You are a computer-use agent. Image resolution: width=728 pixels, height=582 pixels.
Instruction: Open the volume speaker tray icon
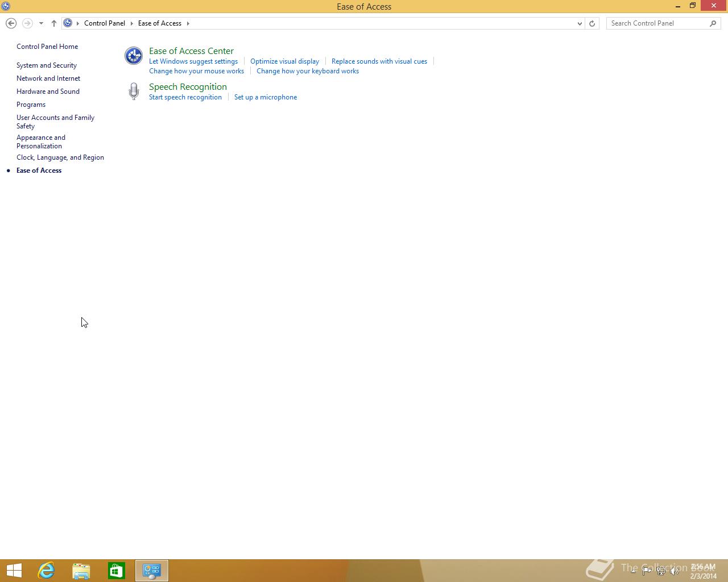[675, 571]
